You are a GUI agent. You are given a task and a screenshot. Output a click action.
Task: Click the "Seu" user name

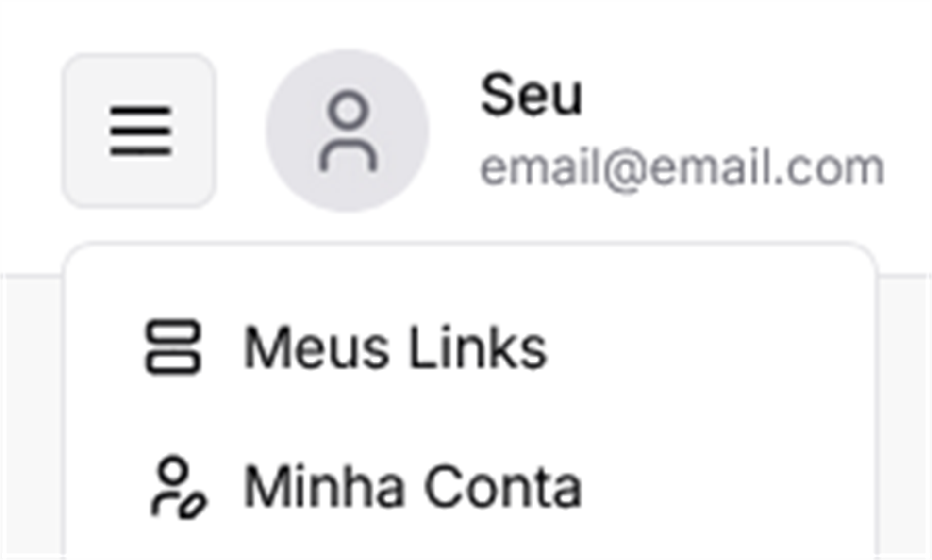[x=531, y=95]
